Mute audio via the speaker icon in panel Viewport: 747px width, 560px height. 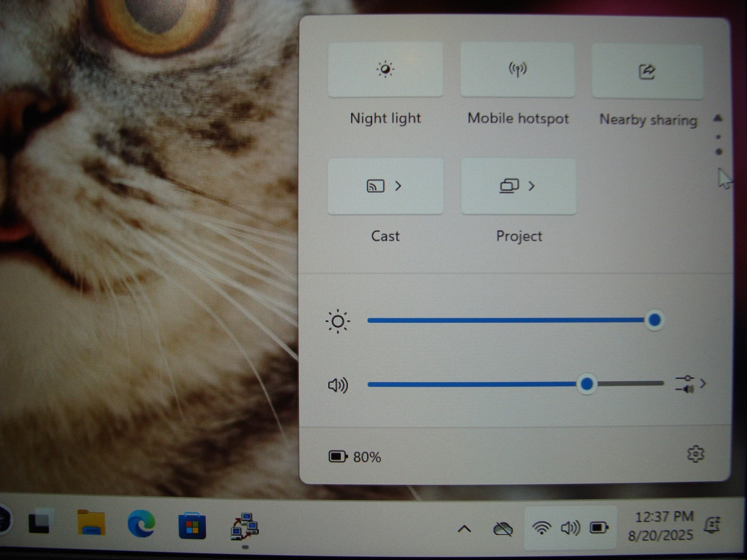[x=338, y=385]
